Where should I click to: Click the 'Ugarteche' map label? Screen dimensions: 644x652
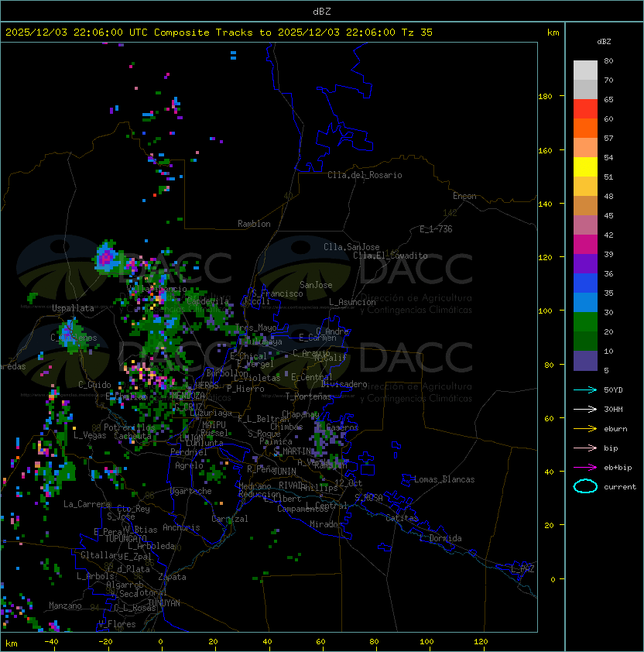tap(191, 491)
